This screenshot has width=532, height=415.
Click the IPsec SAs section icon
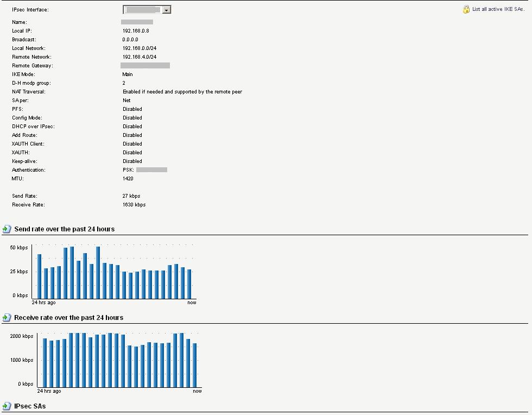coord(7,406)
